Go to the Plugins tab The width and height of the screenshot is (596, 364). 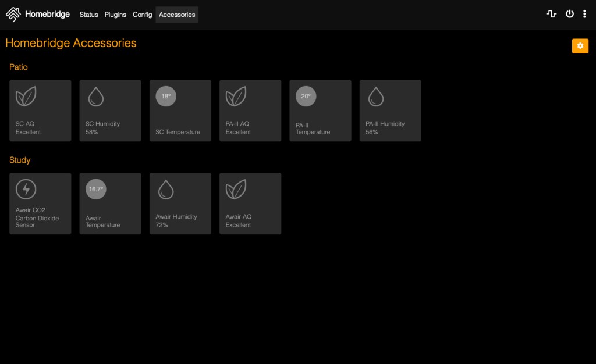(115, 15)
